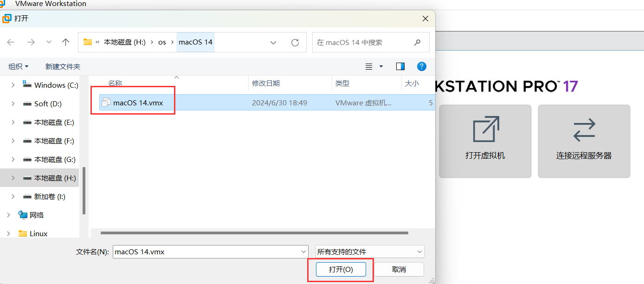Click the horizontal scrollbar in the file list
Screen dimensions: 644x284
pyautogui.click(x=254, y=232)
